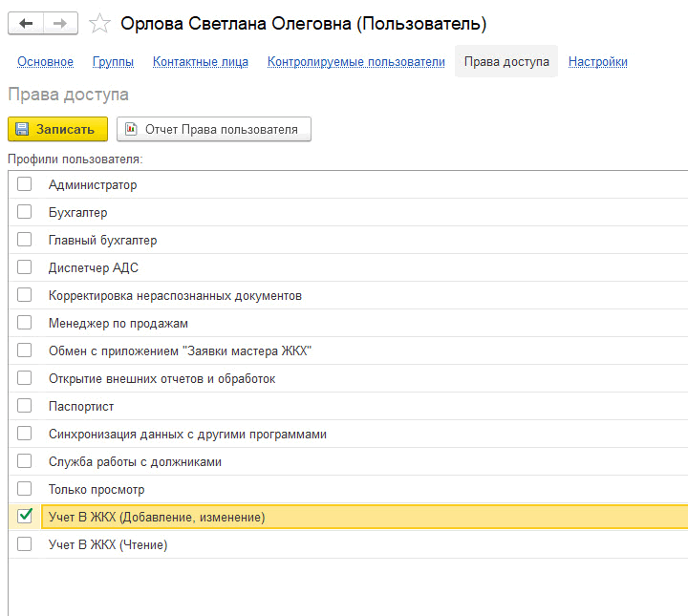The image size is (688, 616).
Task: Enable the Администратор profile checkbox
Action: 25,184
